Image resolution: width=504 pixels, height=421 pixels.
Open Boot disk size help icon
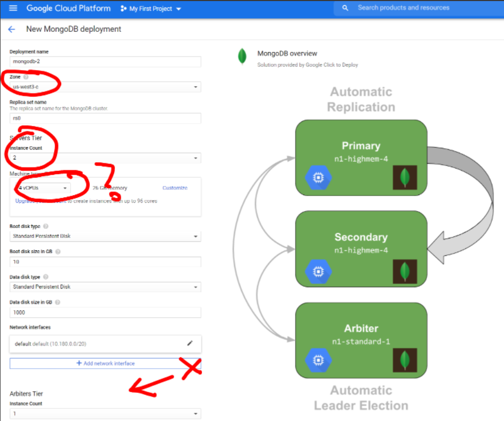point(58,251)
